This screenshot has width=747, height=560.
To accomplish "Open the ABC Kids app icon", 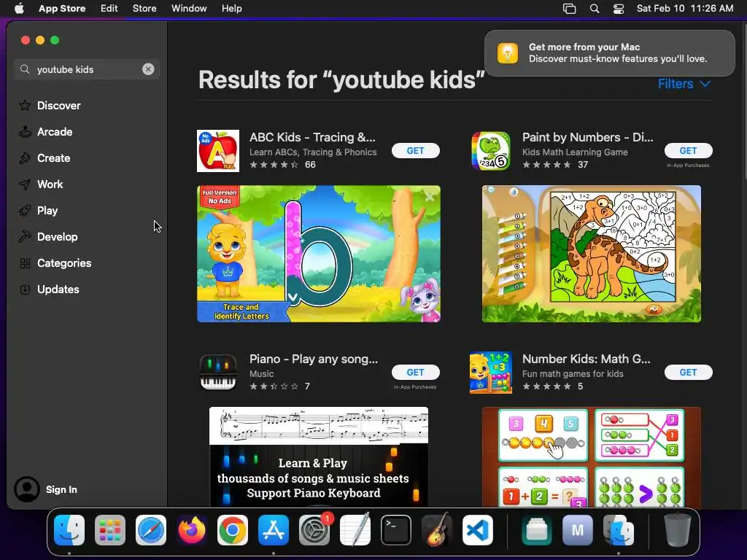I will point(218,151).
